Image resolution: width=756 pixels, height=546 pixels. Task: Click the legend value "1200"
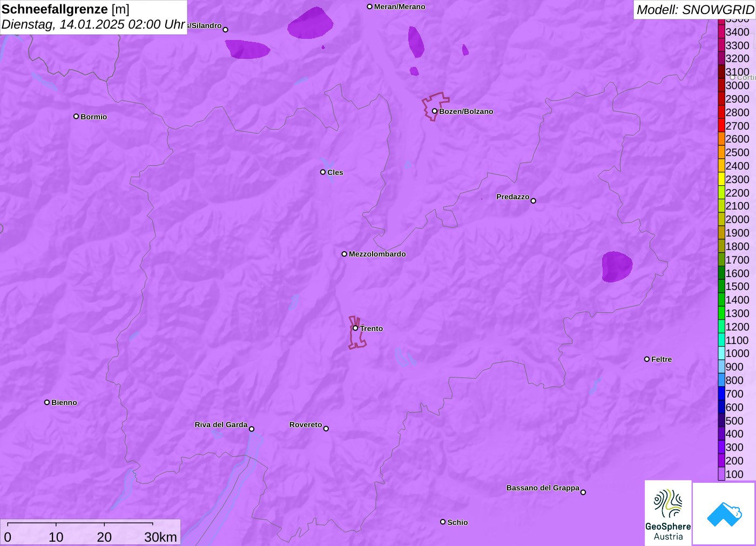(738, 327)
